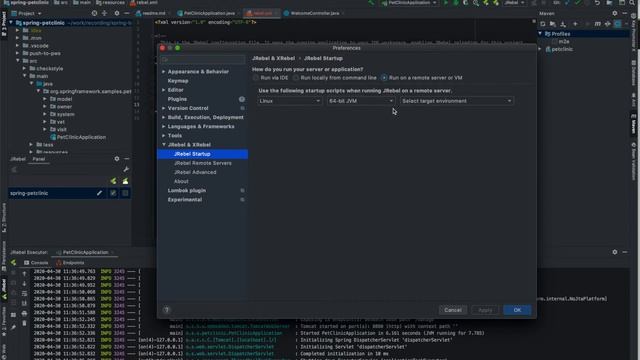Open Plugins settings page

[177, 99]
